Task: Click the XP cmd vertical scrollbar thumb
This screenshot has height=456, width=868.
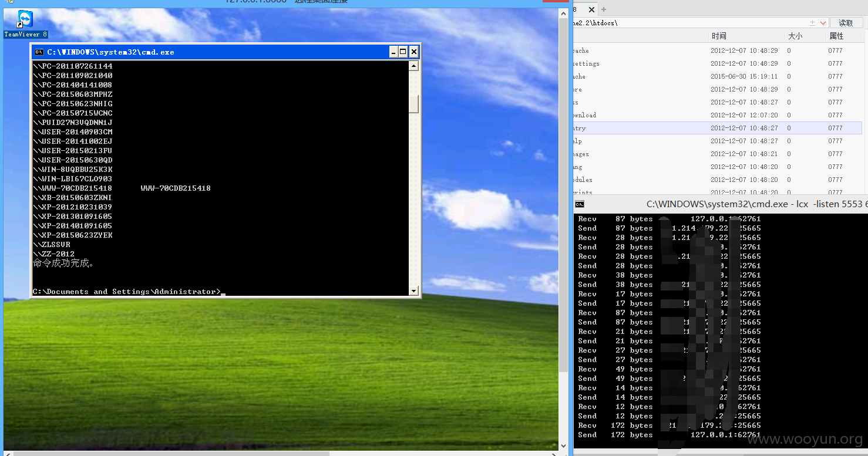Action: point(414,104)
